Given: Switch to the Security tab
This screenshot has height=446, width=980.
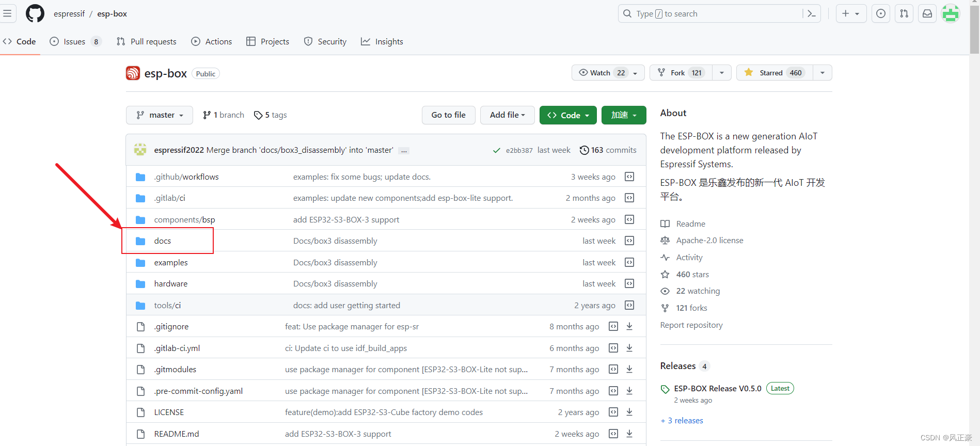Looking at the screenshot, I should point(325,41).
